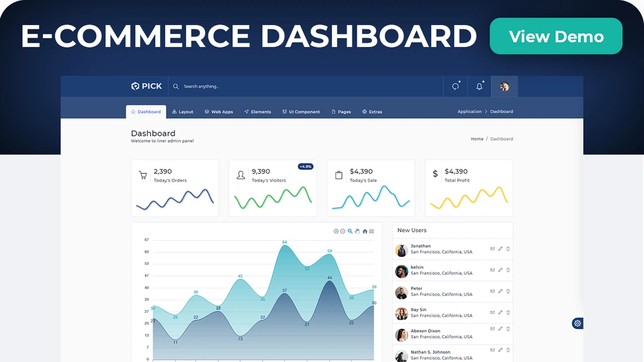Open the notifications bell

(x=479, y=86)
